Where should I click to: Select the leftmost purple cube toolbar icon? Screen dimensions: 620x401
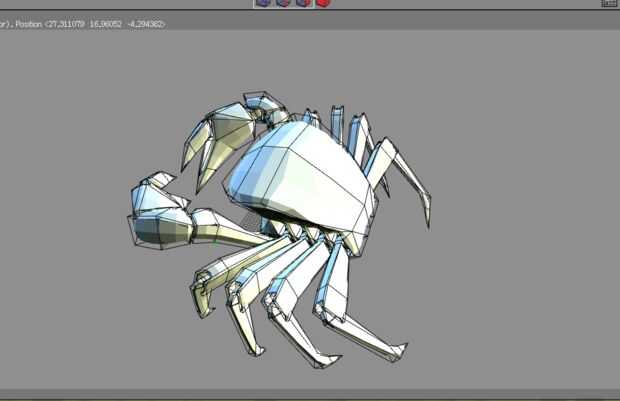(x=263, y=3)
